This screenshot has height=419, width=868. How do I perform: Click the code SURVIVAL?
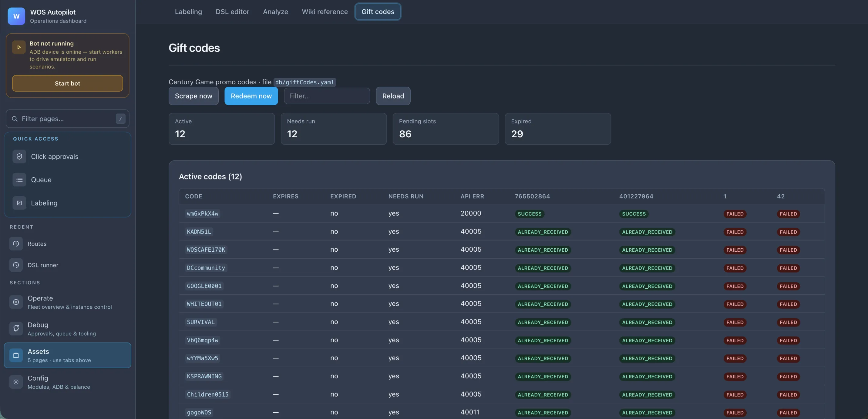point(200,322)
